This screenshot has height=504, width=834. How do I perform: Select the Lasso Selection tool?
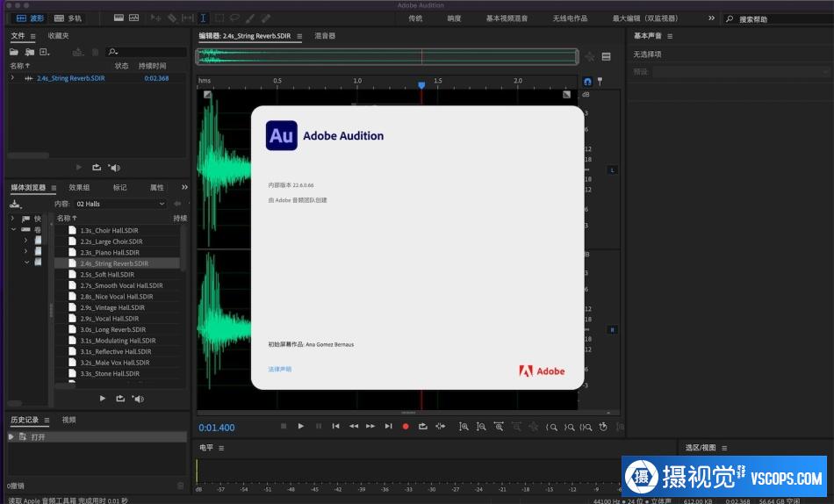(234, 18)
